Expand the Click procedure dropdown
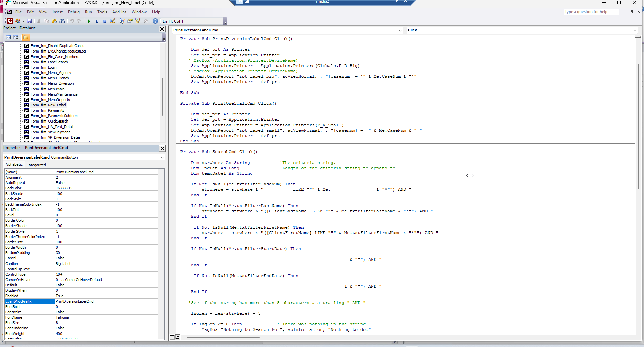 [635, 30]
